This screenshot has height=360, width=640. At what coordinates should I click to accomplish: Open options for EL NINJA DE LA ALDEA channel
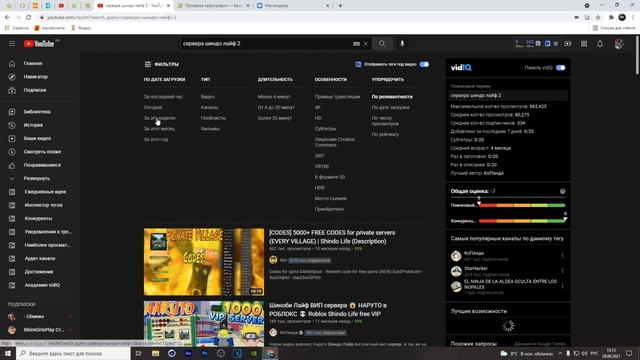[562, 286]
